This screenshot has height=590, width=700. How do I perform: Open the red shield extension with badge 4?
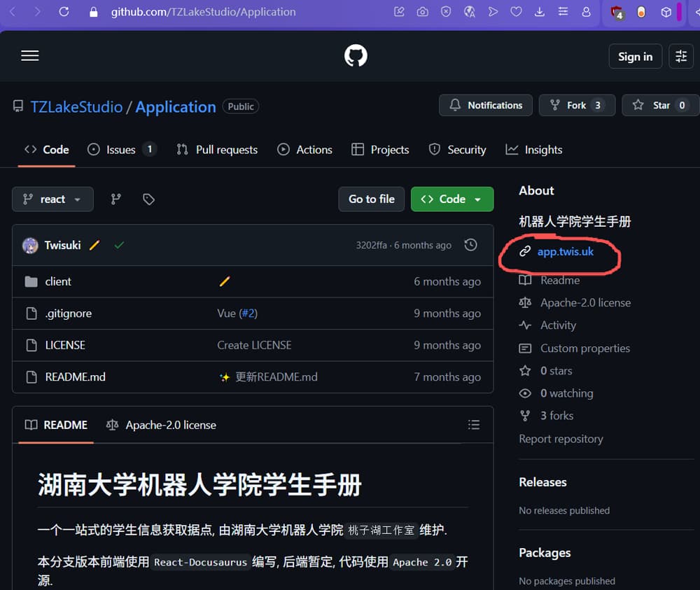[x=617, y=13]
